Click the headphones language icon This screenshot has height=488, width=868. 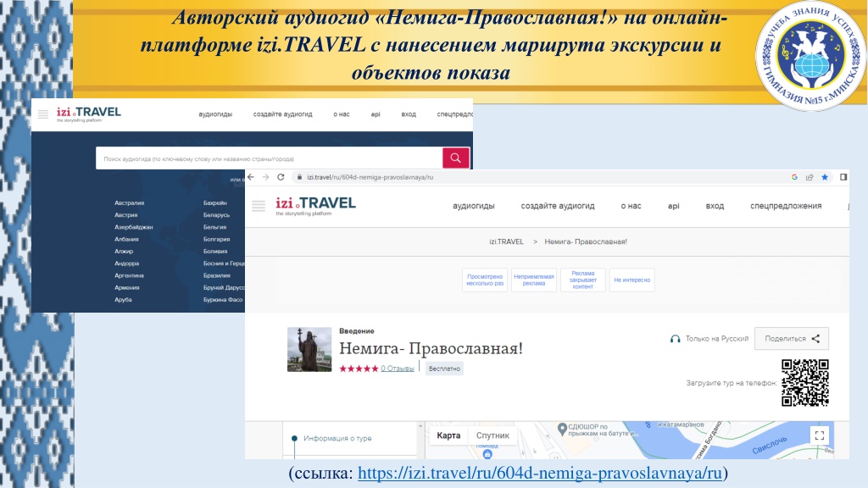[675, 339]
